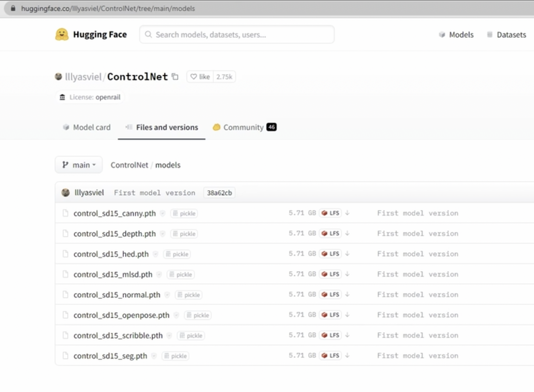Download control_sd15_seg.pth via its arrow icon
The height and width of the screenshot is (392, 534).
pyautogui.click(x=348, y=355)
